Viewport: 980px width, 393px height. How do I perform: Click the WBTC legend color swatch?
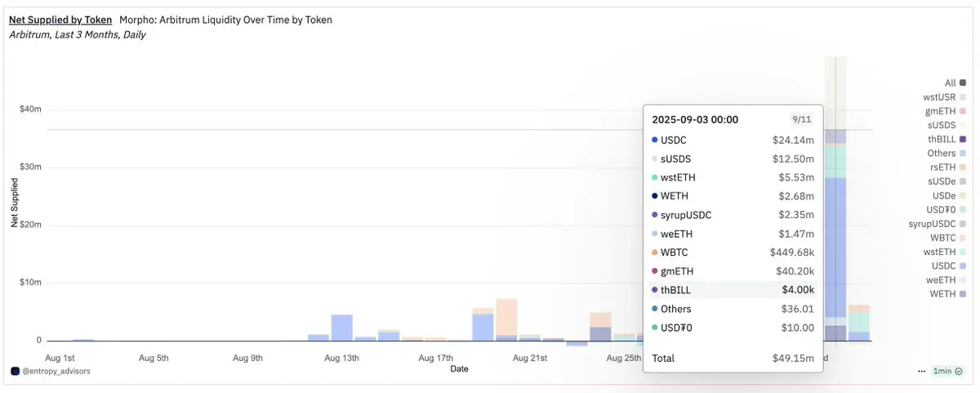(x=964, y=237)
